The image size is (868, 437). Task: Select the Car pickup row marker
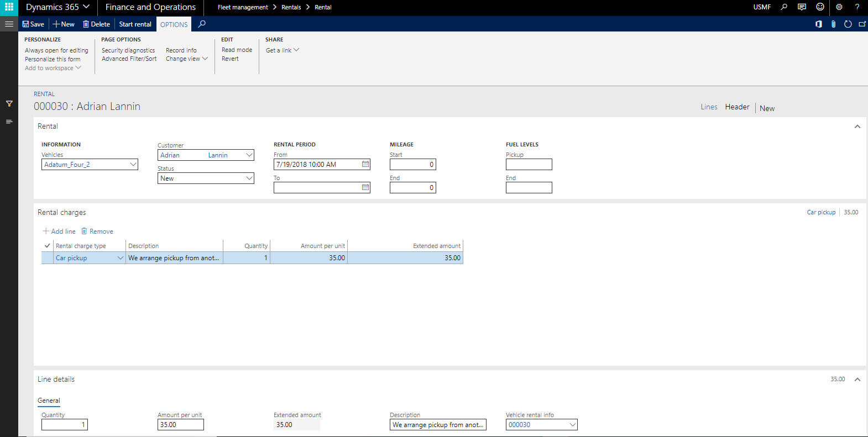[47, 258]
